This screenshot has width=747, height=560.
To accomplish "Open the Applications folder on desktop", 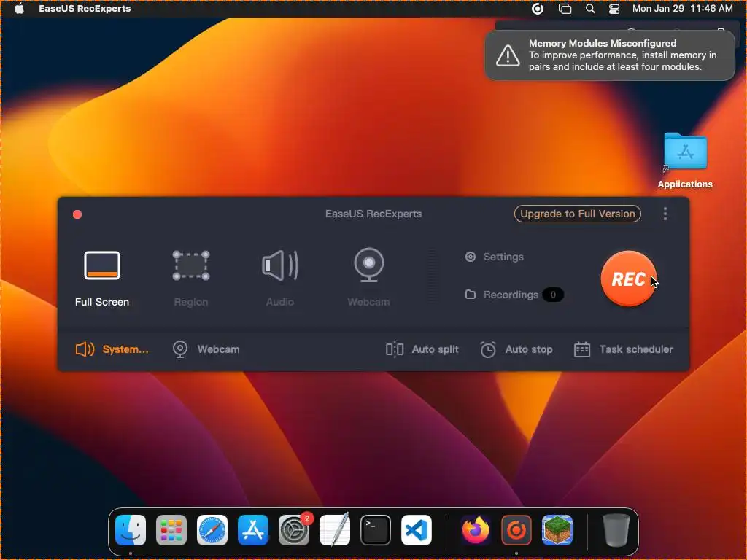I will point(685,161).
